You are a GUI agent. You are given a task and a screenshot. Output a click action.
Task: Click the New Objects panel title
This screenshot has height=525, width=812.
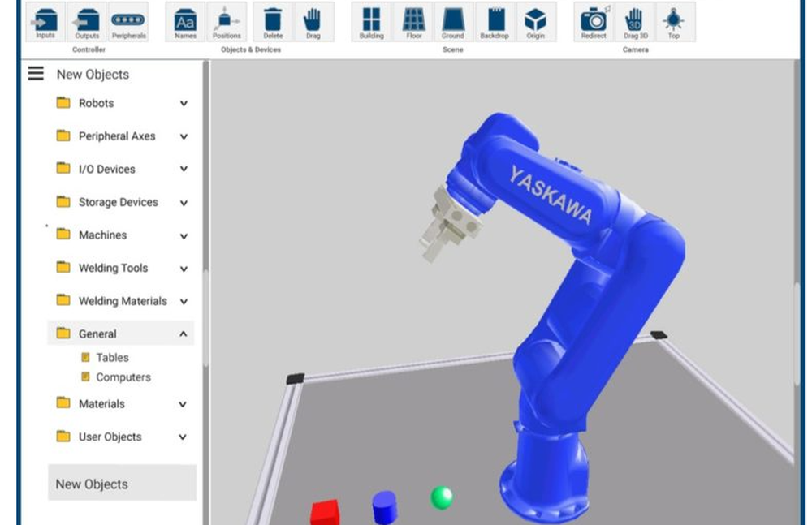(93, 74)
